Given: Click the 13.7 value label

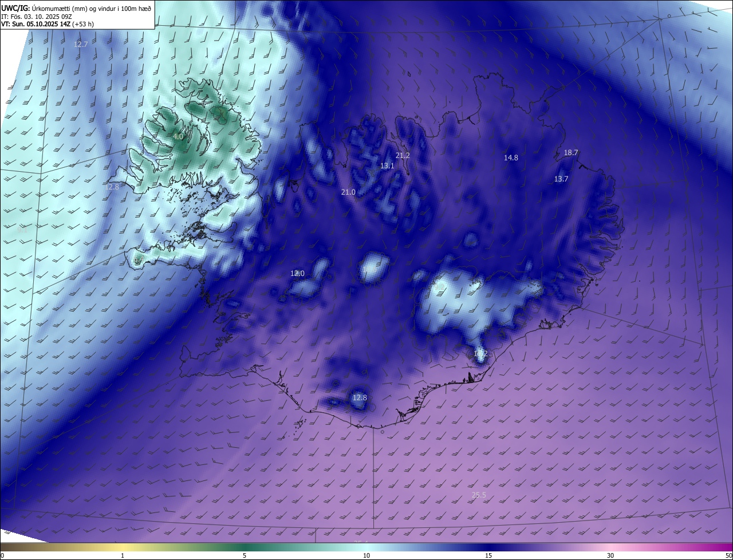Looking at the screenshot, I should tap(561, 179).
